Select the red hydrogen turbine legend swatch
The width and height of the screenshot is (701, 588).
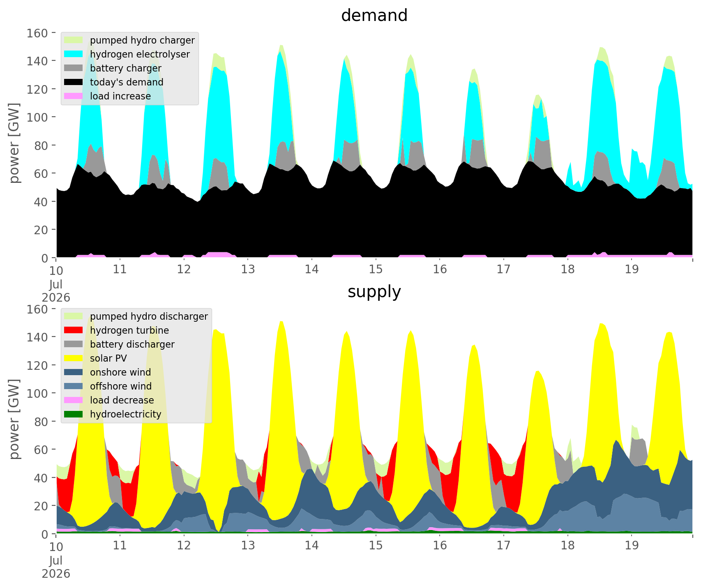pos(74,330)
